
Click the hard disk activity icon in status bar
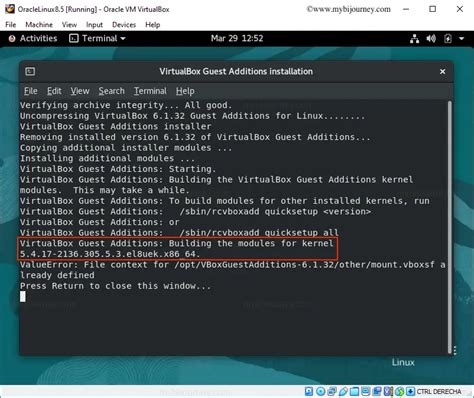coord(309,391)
